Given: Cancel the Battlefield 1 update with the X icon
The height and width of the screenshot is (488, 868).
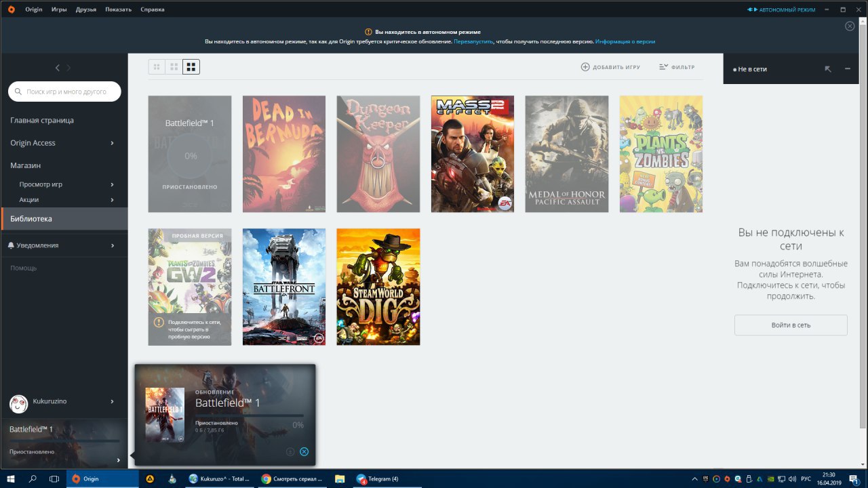Looking at the screenshot, I should tap(304, 451).
